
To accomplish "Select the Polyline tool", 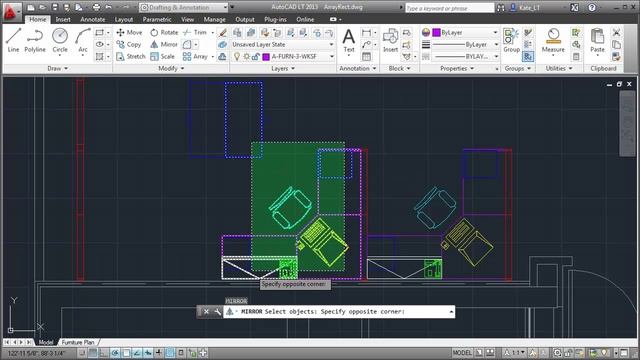I will [x=35, y=40].
